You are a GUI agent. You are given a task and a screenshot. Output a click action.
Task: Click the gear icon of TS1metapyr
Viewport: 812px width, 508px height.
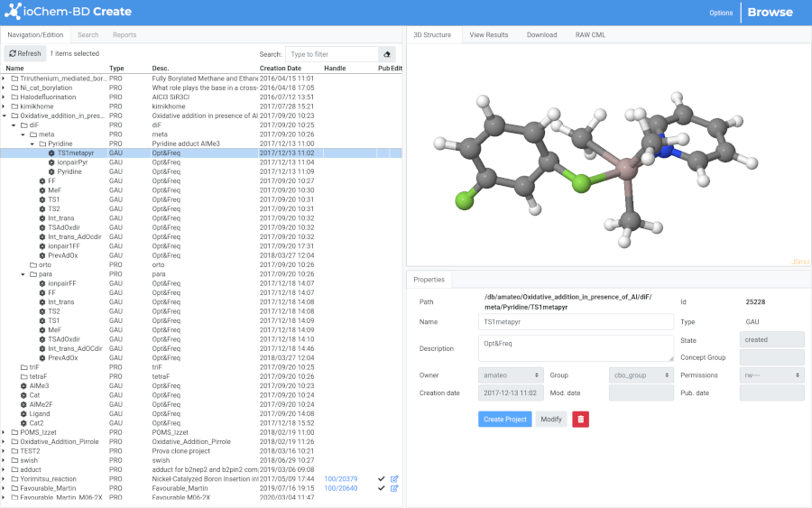click(x=51, y=153)
